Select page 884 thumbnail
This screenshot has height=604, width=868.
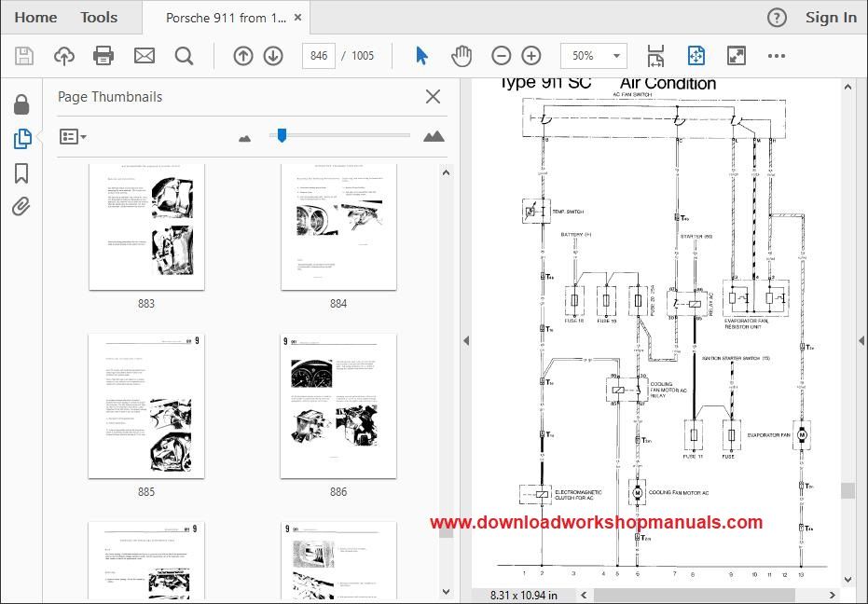pos(338,226)
